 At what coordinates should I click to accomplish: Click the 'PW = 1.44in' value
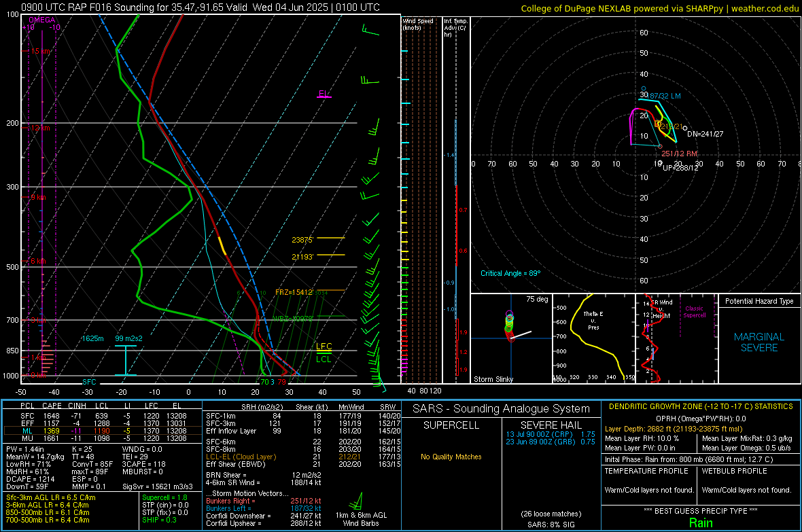coord(25,449)
